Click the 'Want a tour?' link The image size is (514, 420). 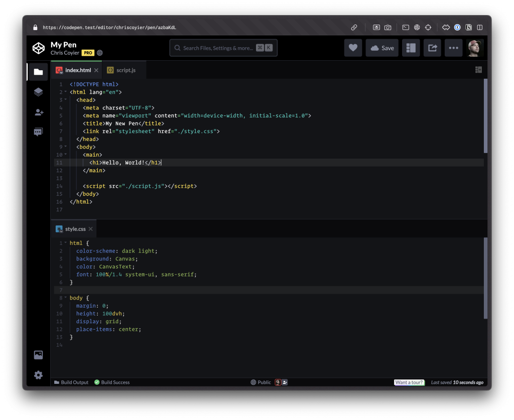tap(409, 382)
